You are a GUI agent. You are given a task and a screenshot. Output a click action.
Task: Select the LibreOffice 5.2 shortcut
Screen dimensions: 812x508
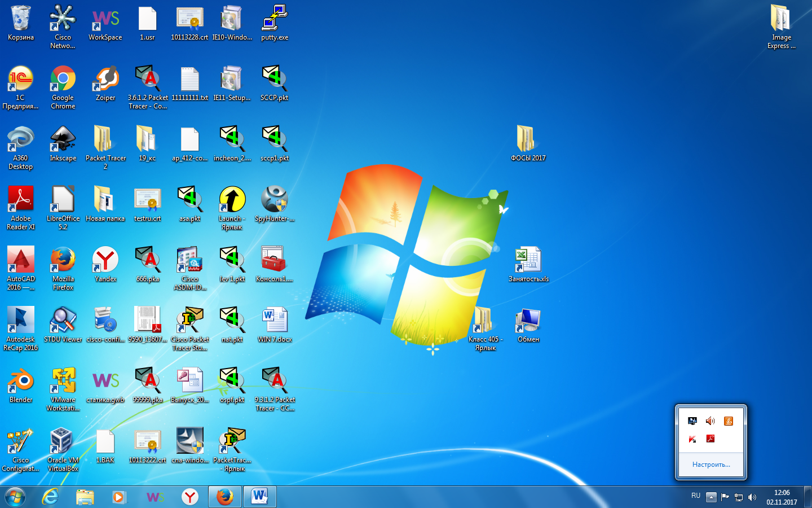pyautogui.click(x=63, y=208)
